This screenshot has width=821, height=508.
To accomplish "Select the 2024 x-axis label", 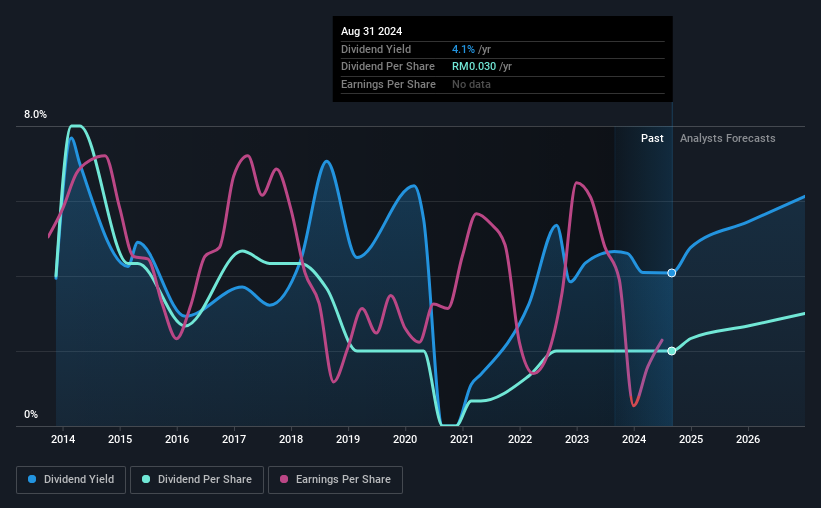I will tap(634, 439).
